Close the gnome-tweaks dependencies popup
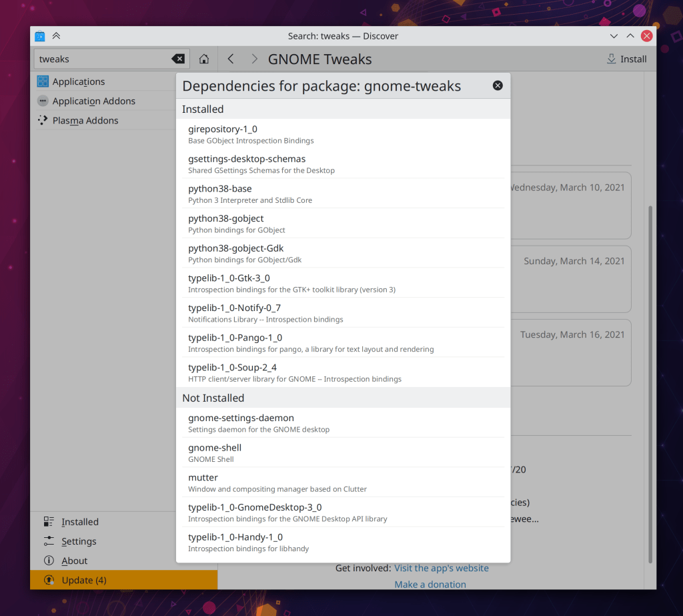 coord(498,85)
